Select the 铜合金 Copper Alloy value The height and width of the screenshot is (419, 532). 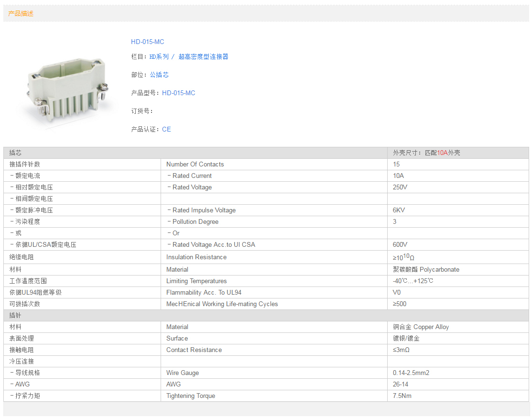(421, 327)
